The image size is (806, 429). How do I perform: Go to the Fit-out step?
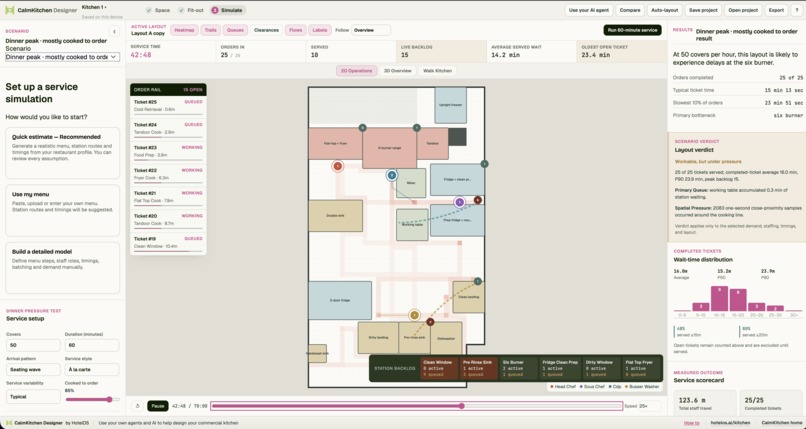[x=189, y=10]
